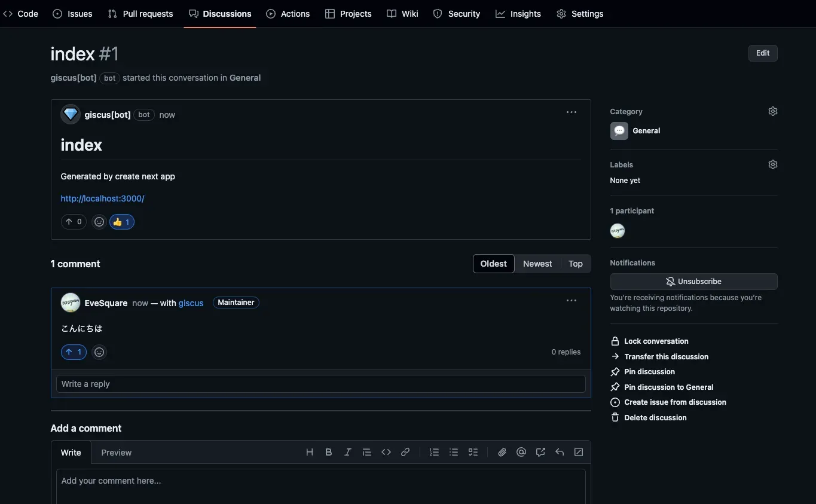Viewport: 816px width, 504px height.
Task: Open EveSquare participant avatar in sidebar
Action: click(x=618, y=231)
